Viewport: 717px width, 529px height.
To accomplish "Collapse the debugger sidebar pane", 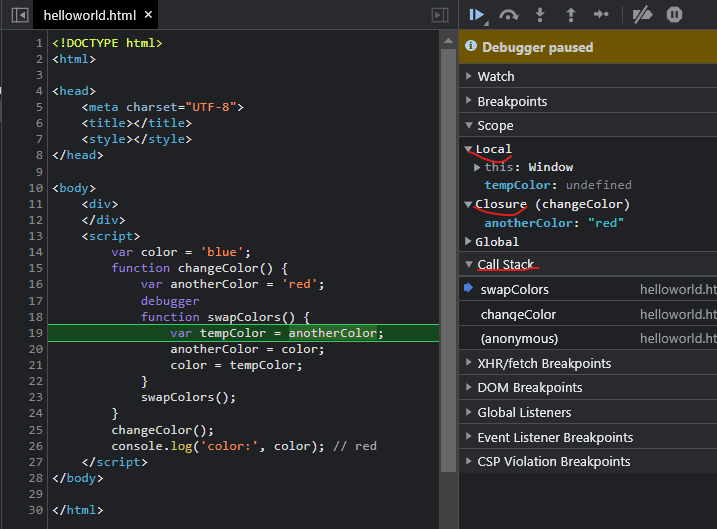I will [439, 15].
